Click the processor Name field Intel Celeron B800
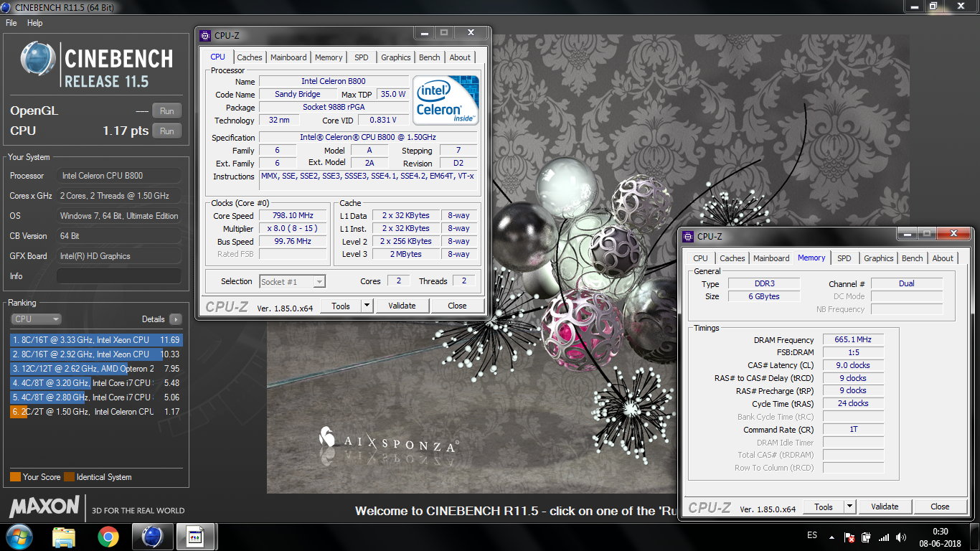 coord(334,81)
